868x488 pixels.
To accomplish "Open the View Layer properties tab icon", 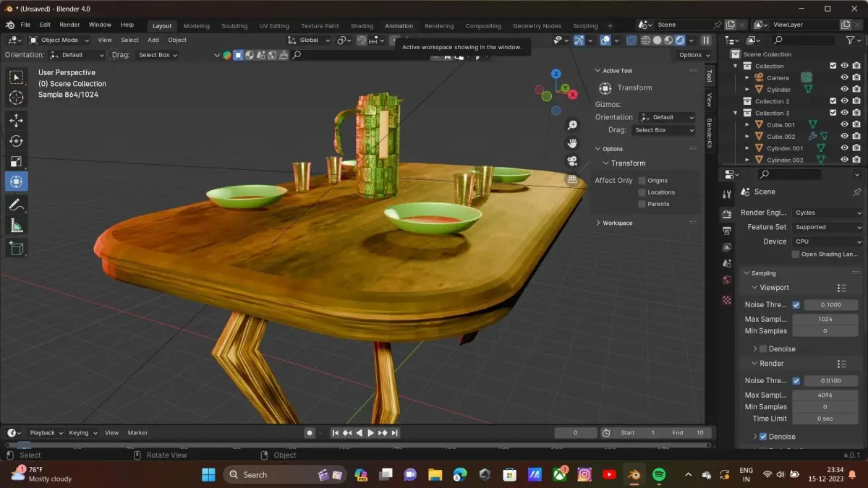I will pyautogui.click(x=727, y=247).
